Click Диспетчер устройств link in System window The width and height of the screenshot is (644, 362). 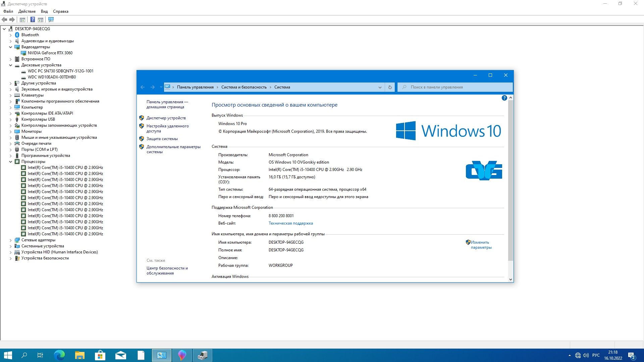pos(166,118)
